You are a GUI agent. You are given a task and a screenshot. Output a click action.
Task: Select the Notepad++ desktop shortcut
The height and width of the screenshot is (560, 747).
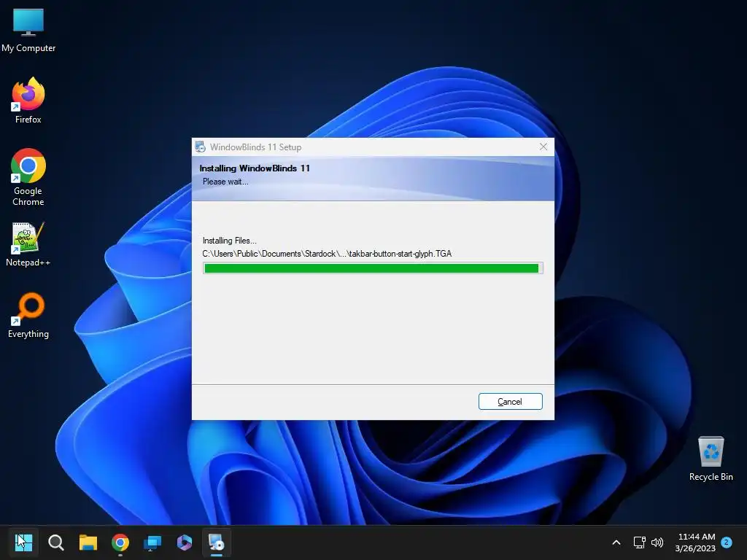pyautogui.click(x=28, y=244)
